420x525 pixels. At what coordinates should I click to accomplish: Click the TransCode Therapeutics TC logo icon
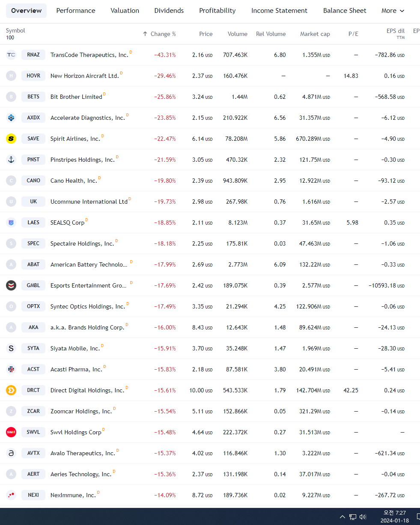tap(11, 55)
